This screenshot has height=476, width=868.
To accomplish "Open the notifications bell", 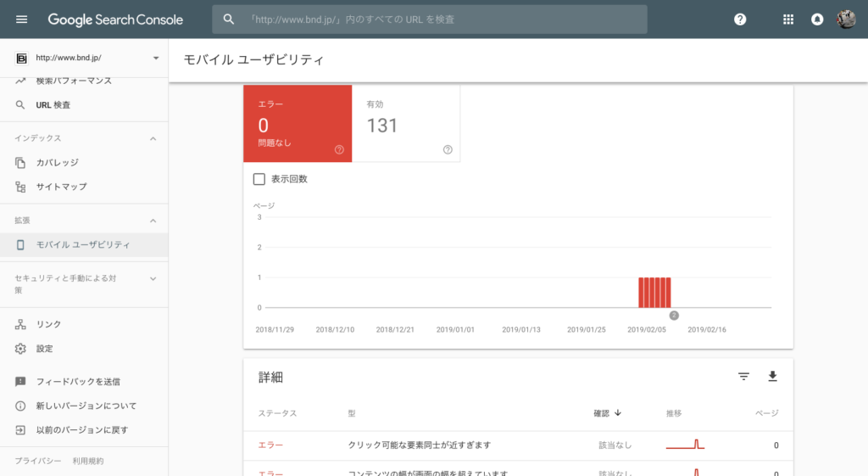I will pos(817,20).
